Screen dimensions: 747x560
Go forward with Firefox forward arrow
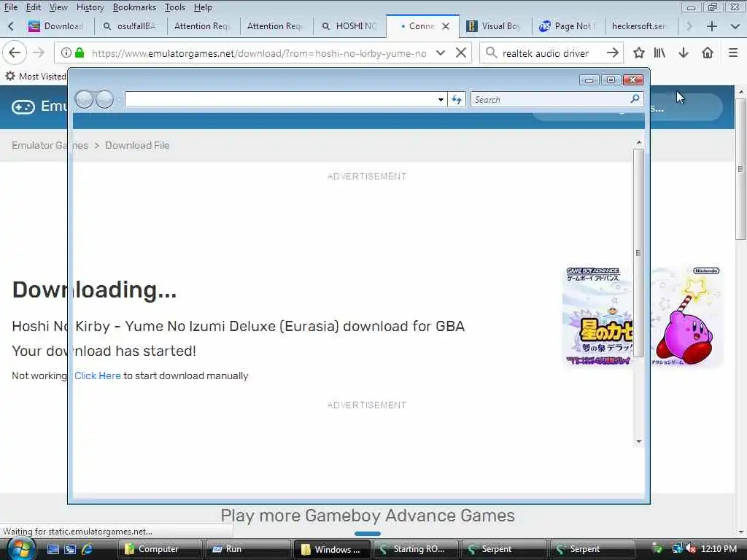(39, 52)
